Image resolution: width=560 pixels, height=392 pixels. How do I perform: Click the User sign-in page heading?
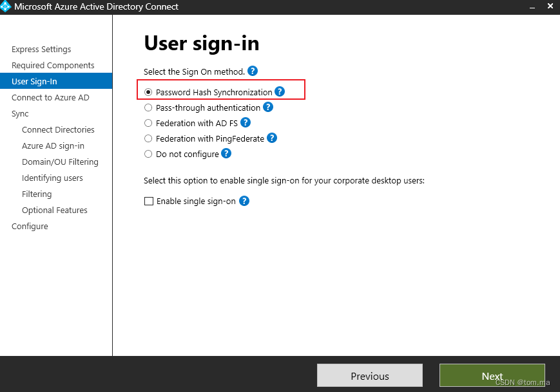[202, 43]
